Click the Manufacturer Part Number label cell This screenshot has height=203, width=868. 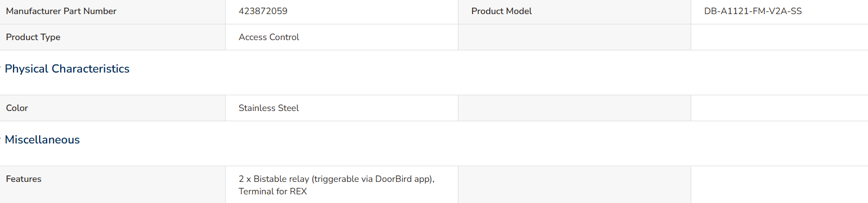coord(113,11)
